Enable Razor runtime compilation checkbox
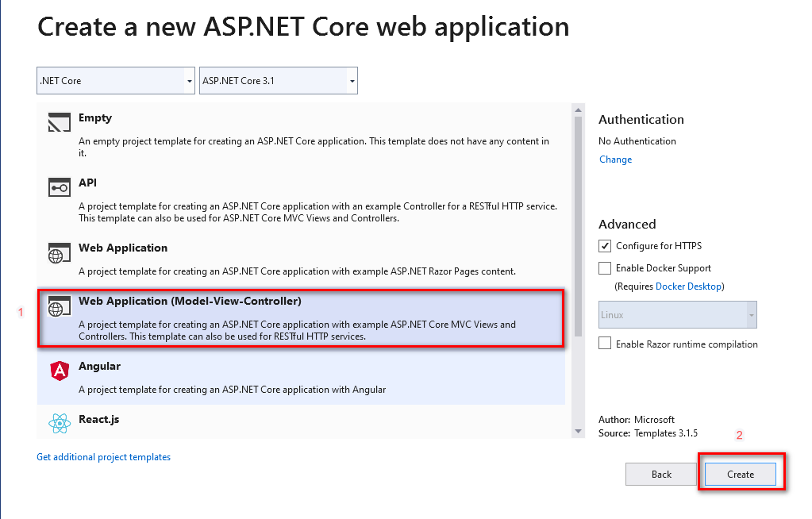Screen dimensions: 812x519 point(605,344)
